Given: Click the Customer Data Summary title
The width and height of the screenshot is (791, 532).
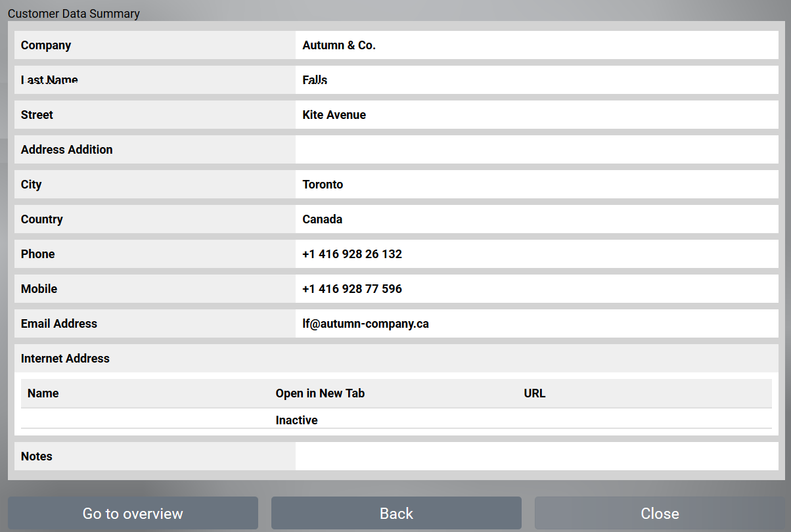Looking at the screenshot, I should click(x=74, y=13).
